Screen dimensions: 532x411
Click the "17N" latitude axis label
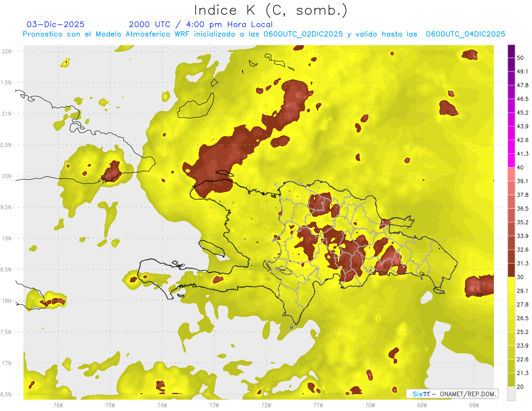[7, 363]
